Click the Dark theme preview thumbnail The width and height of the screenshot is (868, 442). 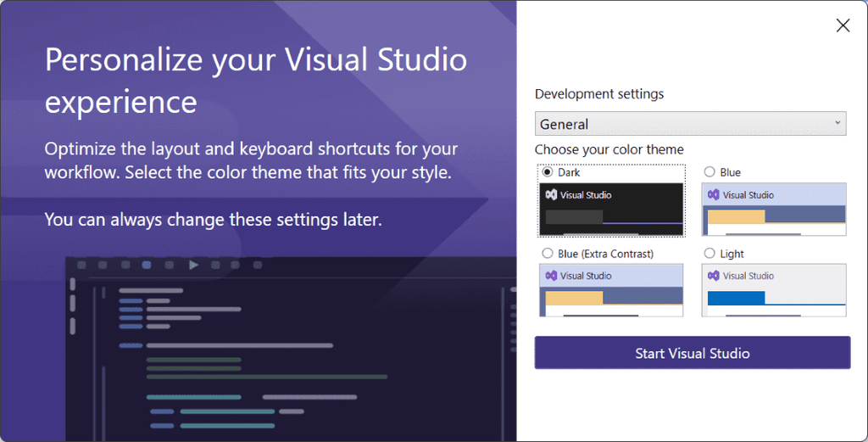click(611, 210)
